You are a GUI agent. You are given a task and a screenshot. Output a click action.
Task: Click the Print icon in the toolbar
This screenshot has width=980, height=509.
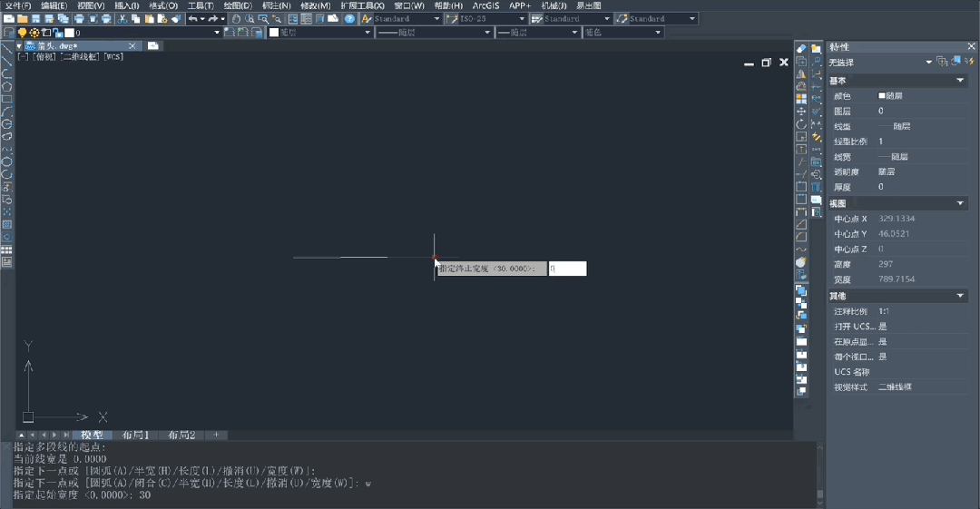[80, 18]
